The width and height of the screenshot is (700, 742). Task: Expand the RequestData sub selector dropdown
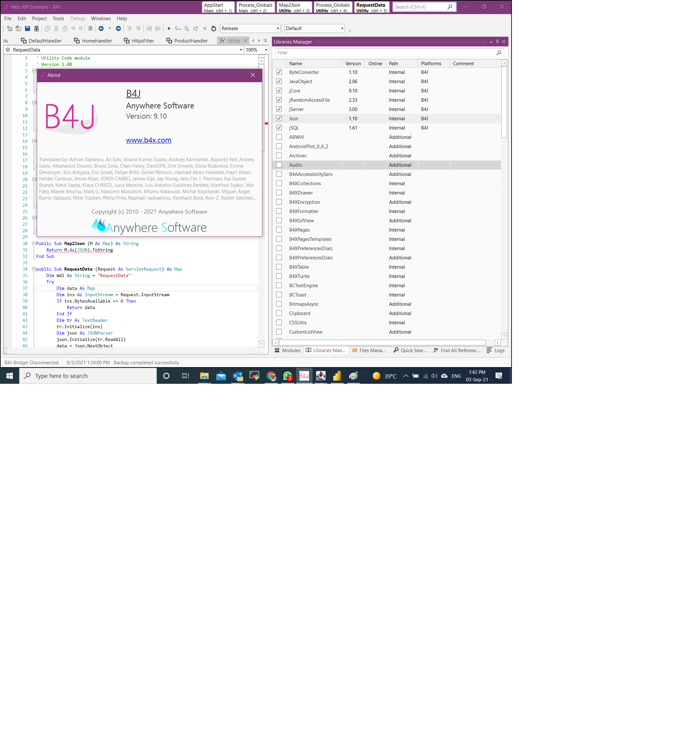point(241,50)
